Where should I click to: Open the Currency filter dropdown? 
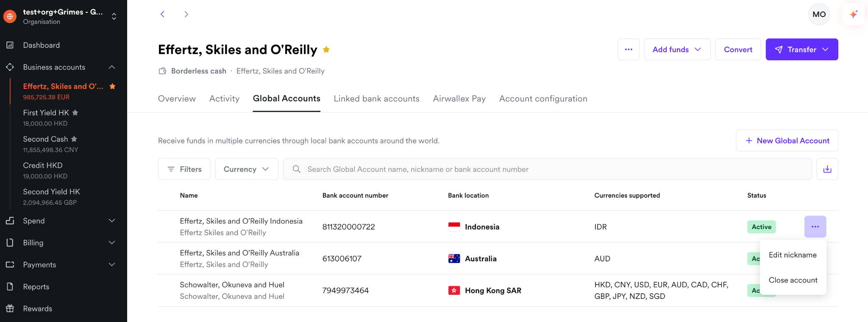(247, 169)
